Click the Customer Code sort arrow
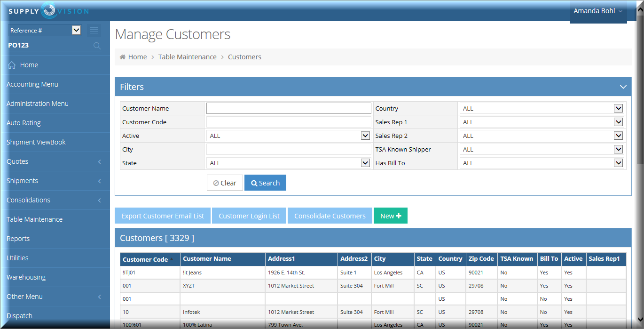Image resolution: width=644 pixels, height=329 pixels. [172, 259]
